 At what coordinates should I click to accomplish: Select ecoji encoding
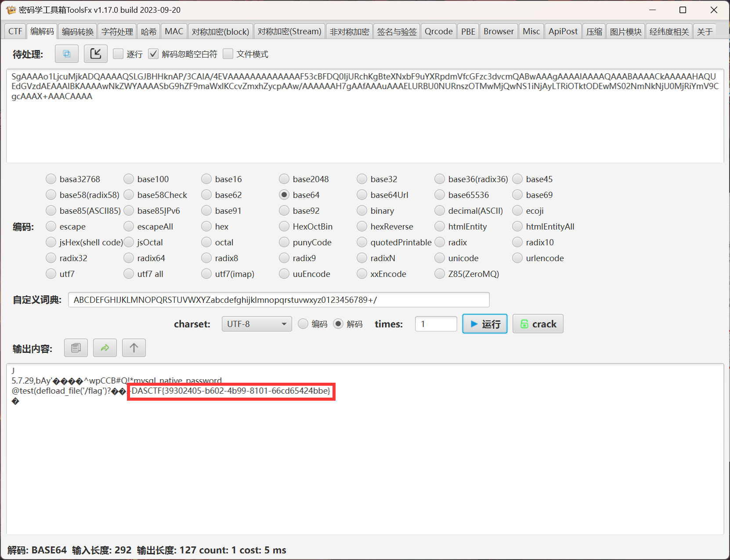[x=517, y=211]
